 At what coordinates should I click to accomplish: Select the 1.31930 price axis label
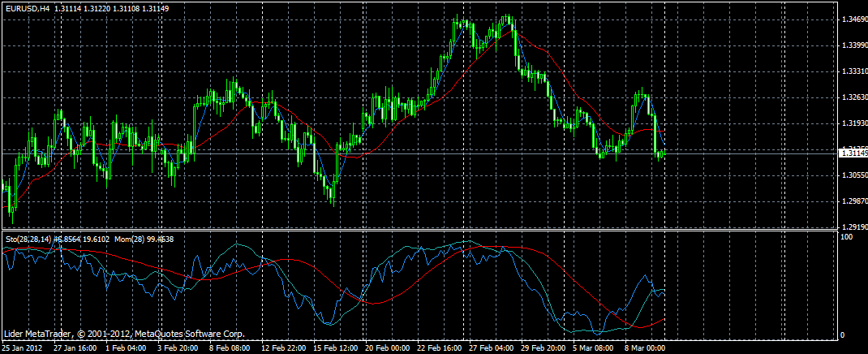coord(853,123)
